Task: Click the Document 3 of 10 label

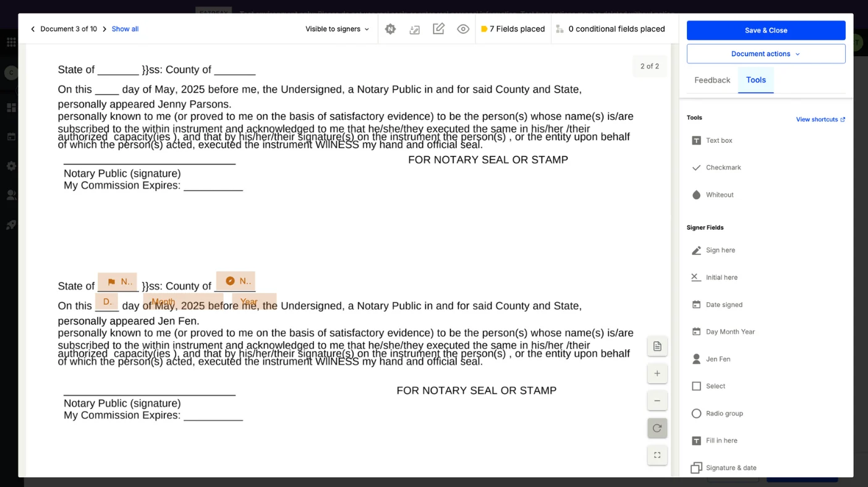Action: (x=69, y=29)
